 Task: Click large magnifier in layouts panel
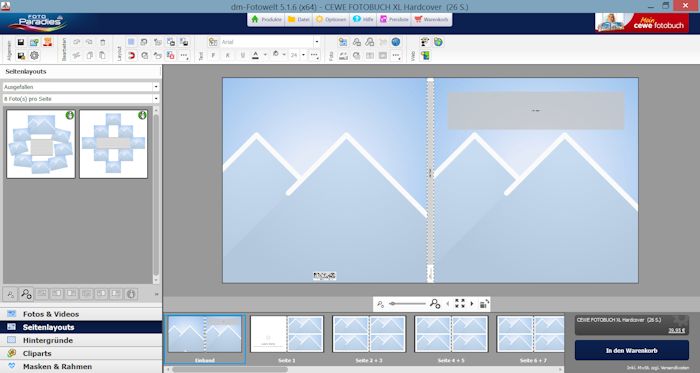click(x=26, y=294)
